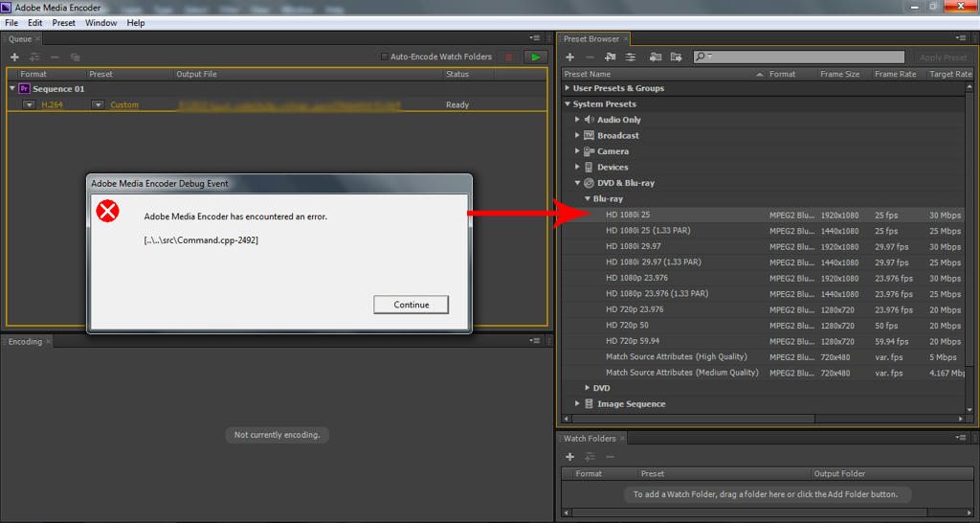Enable the Auto-Encode Watch Folders checkbox
The height and width of the screenshot is (523, 980).
385,57
